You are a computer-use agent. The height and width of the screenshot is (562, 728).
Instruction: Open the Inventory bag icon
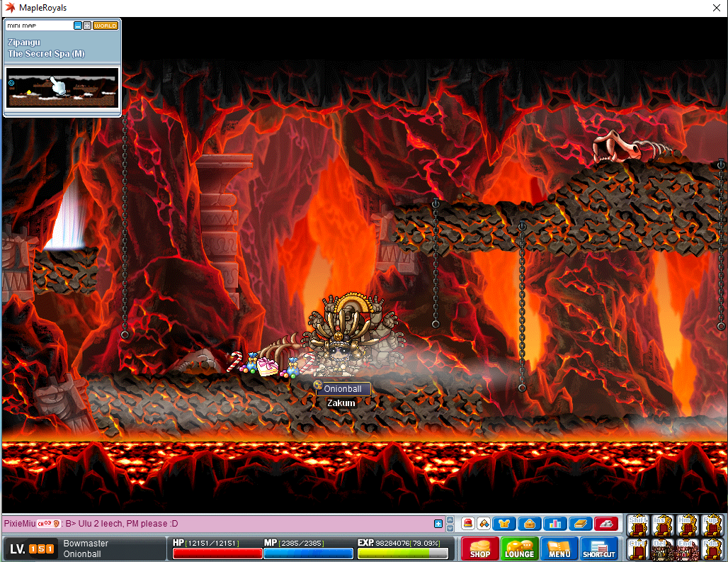click(x=530, y=524)
